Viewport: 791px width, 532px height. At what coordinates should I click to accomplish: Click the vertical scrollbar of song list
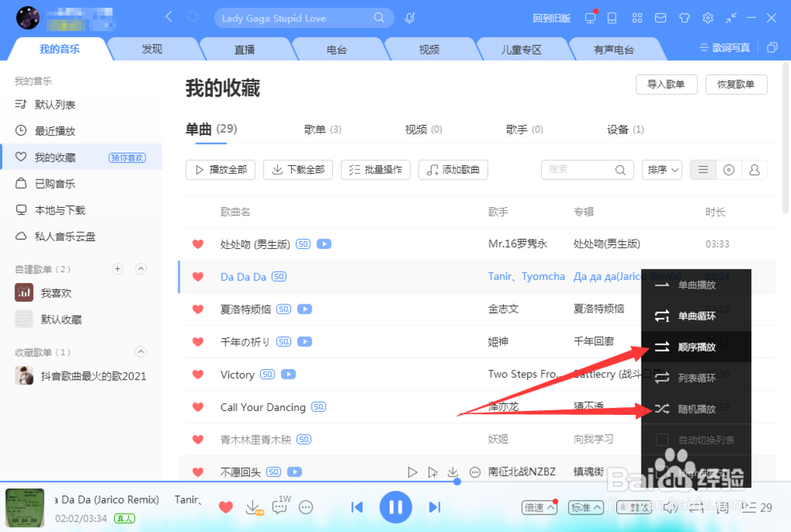(x=785, y=138)
